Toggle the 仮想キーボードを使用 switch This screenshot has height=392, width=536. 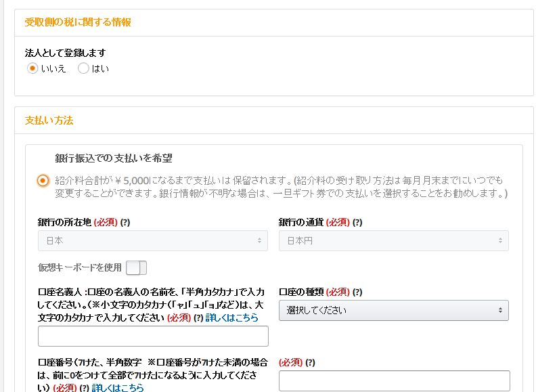tap(136, 267)
